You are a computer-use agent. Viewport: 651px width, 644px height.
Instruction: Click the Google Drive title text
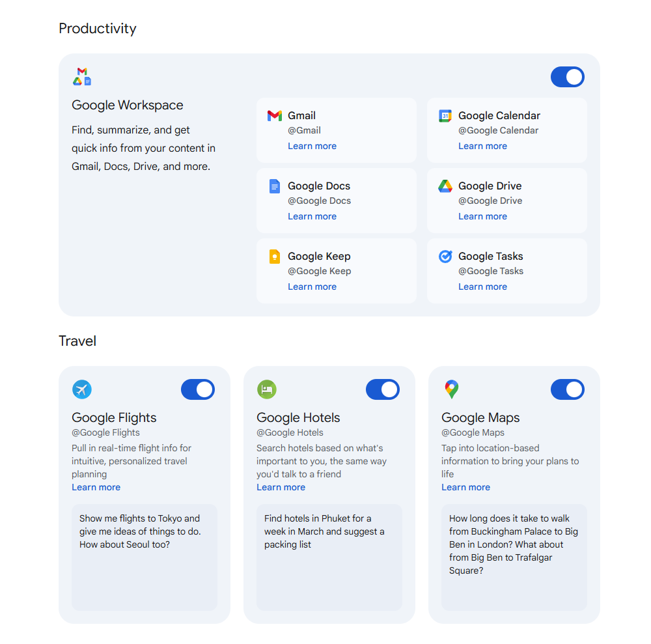(490, 186)
